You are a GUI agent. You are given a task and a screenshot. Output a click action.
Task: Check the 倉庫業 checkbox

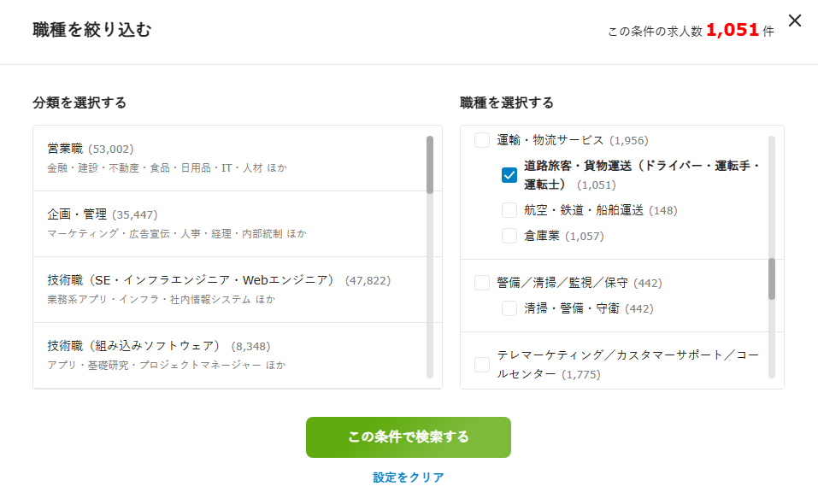[510, 235]
